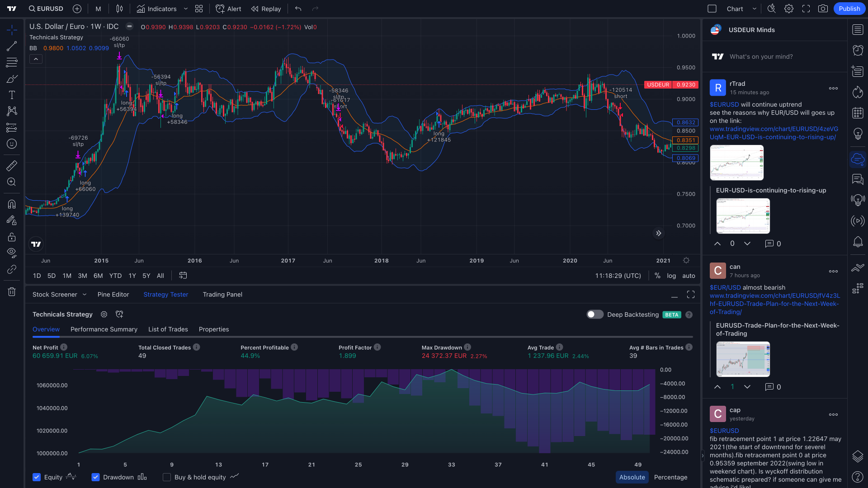The width and height of the screenshot is (868, 488).
Task: Open chart settings via the gear icon
Action: (x=788, y=9)
